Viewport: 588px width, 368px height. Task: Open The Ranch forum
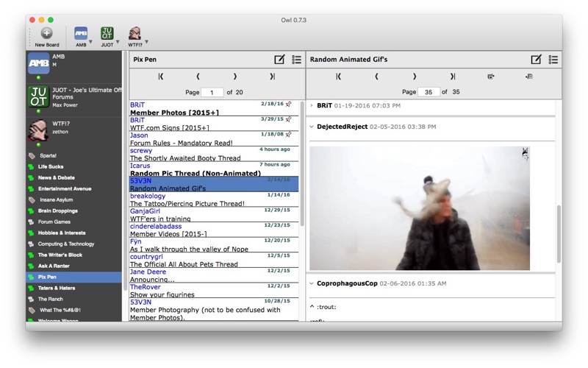pos(50,300)
